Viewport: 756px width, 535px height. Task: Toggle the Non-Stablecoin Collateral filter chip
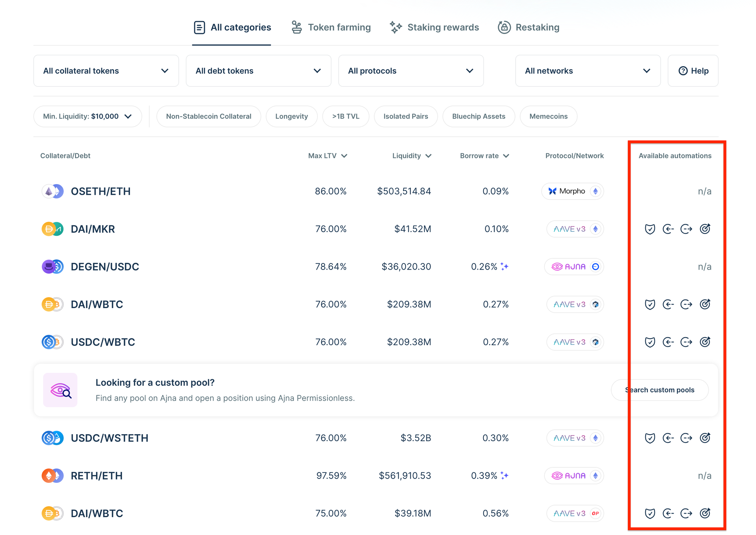point(209,116)
